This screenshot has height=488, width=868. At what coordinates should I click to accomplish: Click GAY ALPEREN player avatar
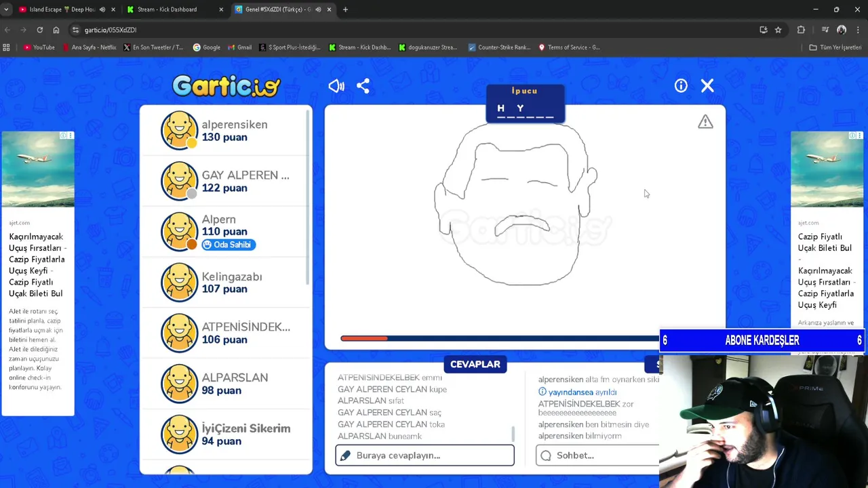click(179, 181)
